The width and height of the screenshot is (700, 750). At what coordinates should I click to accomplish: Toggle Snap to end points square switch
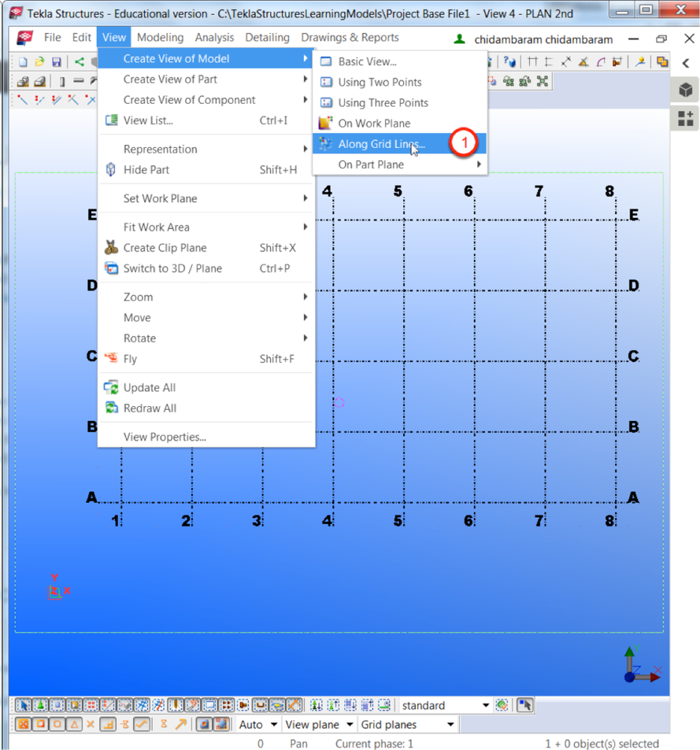(x=41, y=724)
